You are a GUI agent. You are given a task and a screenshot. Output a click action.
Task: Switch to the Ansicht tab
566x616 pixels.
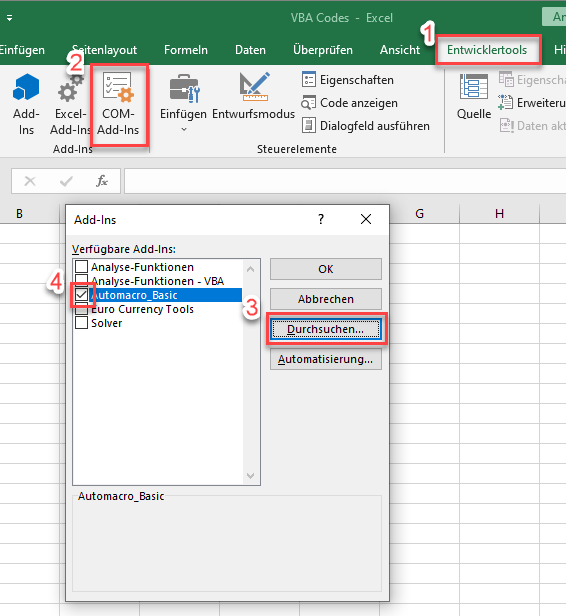(400, 50)
